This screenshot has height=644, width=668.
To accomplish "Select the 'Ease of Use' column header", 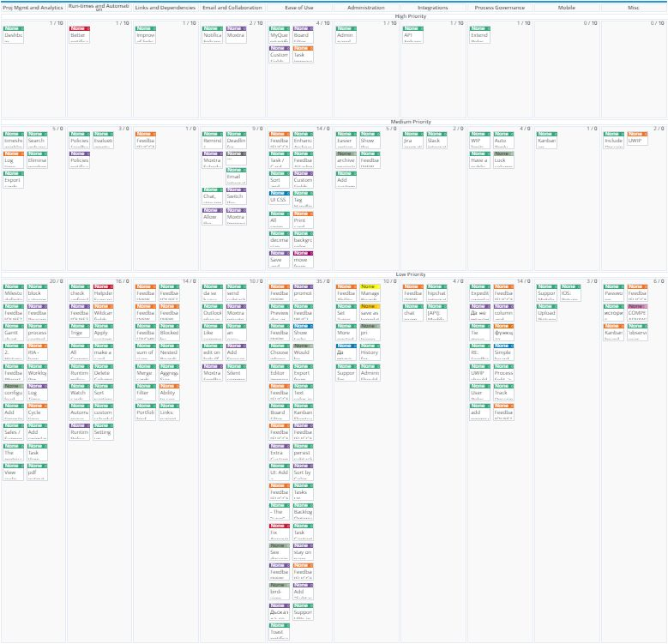I will (x=299, y=8).
